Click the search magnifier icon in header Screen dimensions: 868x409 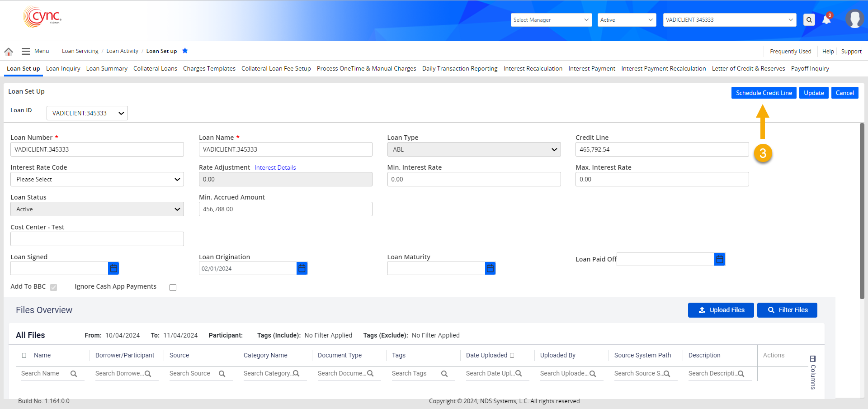pyautogui.click(x=809, y=20)
